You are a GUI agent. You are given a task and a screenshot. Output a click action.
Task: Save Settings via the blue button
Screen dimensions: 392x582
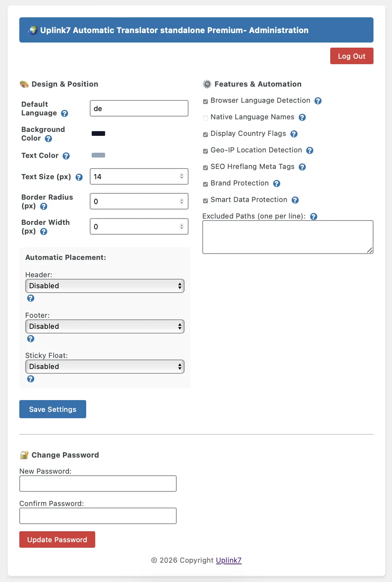click(x=53, y=409)
